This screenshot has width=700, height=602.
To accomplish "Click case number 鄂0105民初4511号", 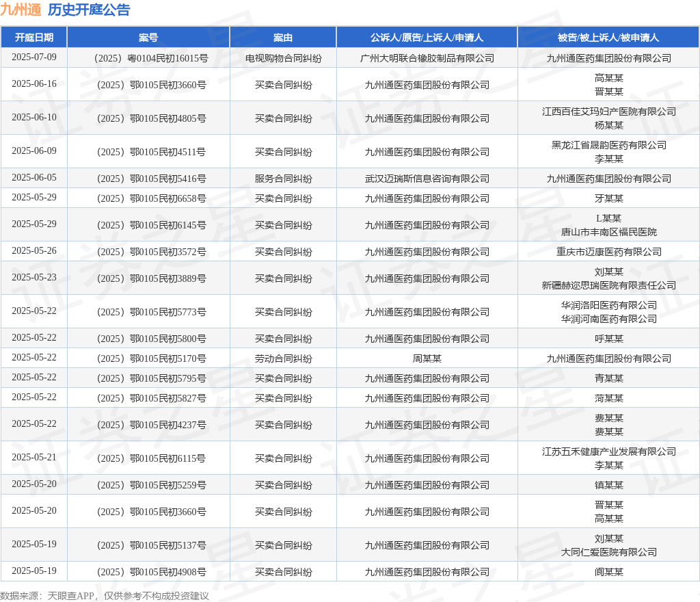I will 151,152.
